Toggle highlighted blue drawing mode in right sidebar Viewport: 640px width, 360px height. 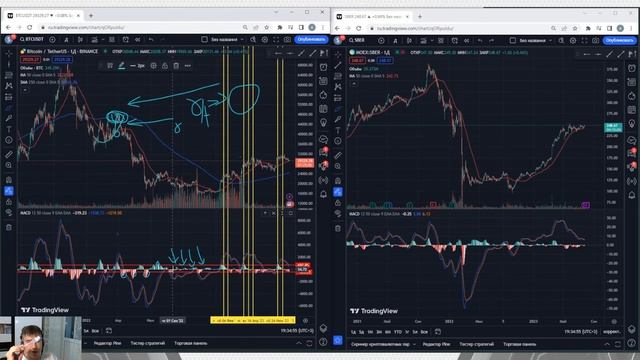(338, 191)
